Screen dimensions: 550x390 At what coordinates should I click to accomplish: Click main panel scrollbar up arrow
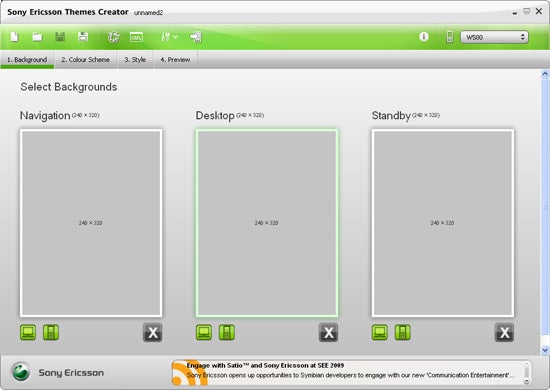(545, 74)
